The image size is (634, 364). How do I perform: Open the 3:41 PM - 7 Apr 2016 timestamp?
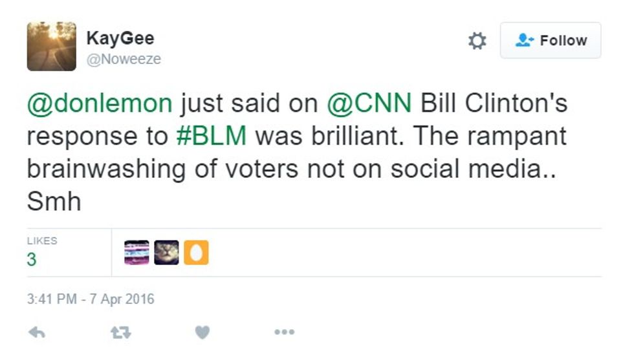tap(91, 300)
